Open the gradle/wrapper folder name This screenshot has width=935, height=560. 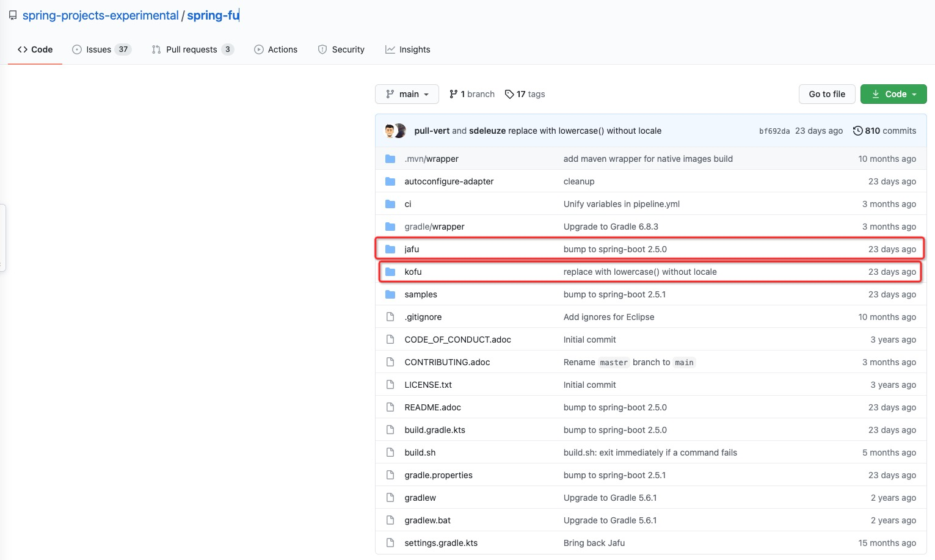pyautogui.click(x=434, y=227)
